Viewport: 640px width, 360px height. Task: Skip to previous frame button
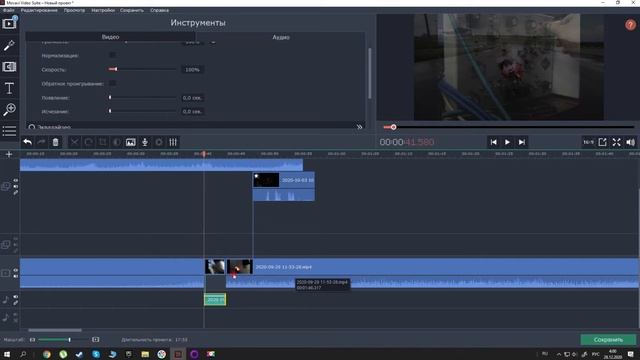493,142
